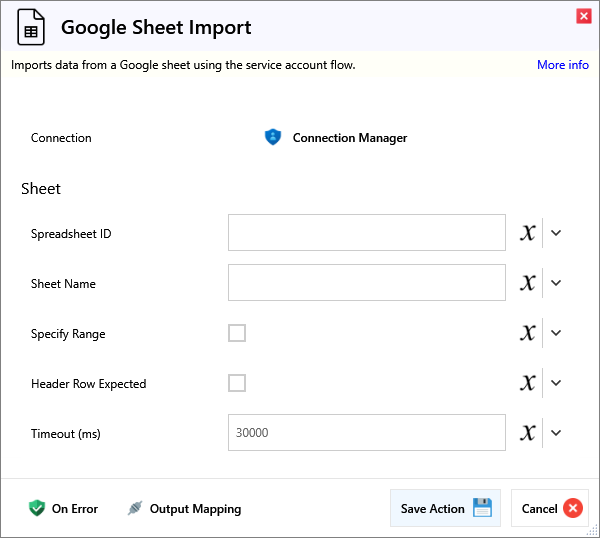Open the Timeout options dropdown arrow
Viewport: 600px width, 538px height.
click(557, 433)
